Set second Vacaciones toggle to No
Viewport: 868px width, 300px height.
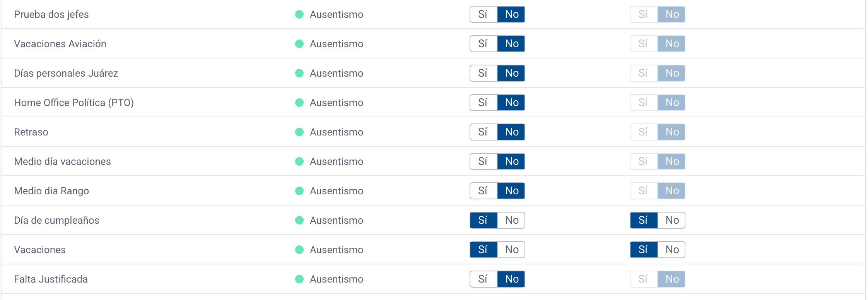[672, 250]
